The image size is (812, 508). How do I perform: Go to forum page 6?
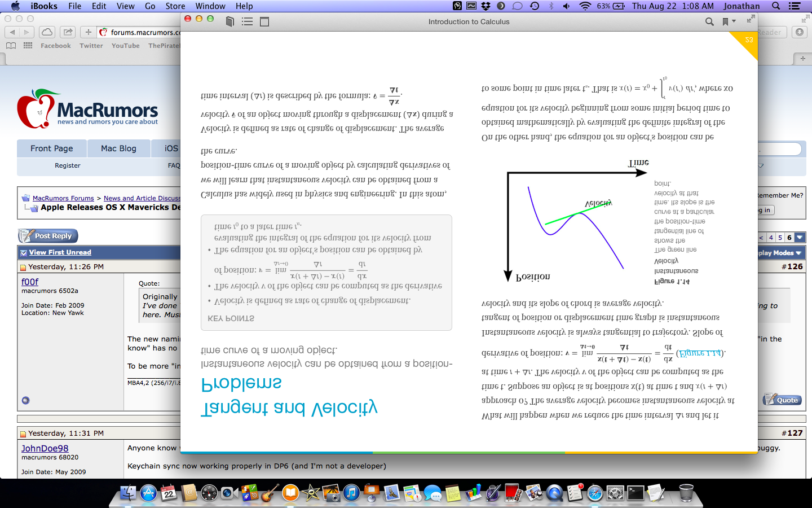tap(789, 238)
